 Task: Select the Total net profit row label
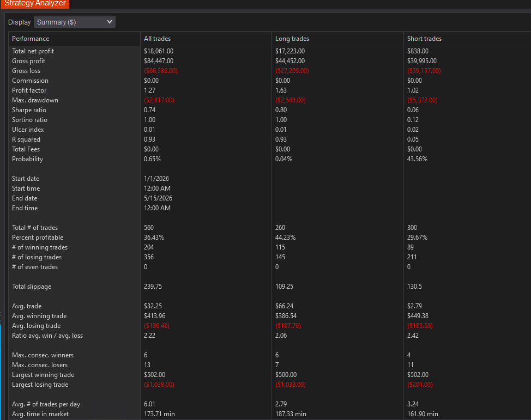[x=33, y=51]
